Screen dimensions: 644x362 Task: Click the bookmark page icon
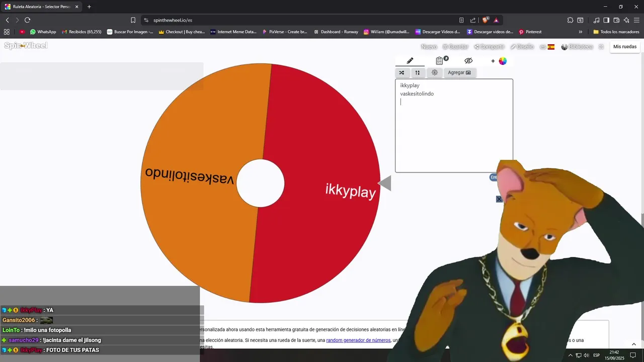pos(133,20)
